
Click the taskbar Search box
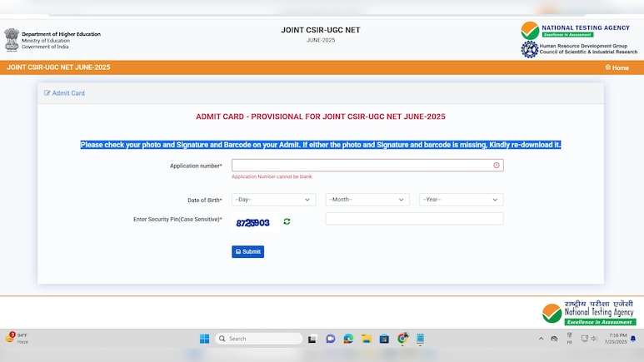click(258, 339)
